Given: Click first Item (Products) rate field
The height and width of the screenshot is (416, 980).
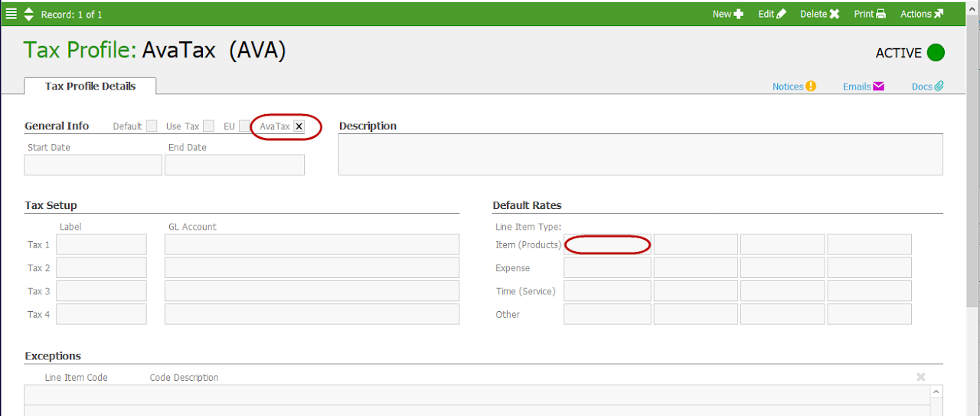Looking at the screenshot, I should [x=607, y=244].
